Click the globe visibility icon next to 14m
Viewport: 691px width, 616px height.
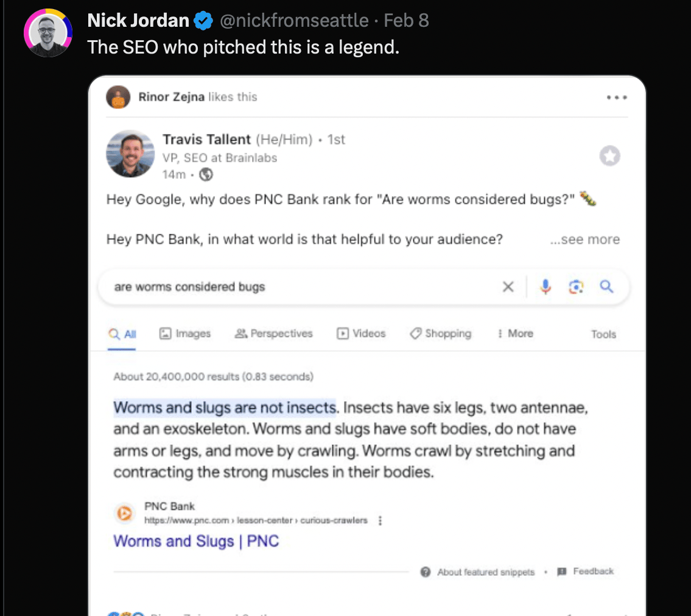tap(206, 175)
